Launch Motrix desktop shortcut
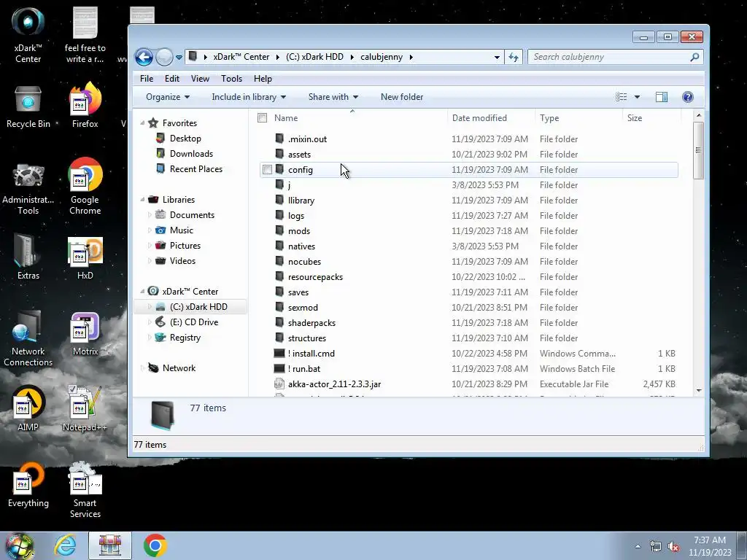This screenshot has width=747, height=560. click(x=85, y=334)
